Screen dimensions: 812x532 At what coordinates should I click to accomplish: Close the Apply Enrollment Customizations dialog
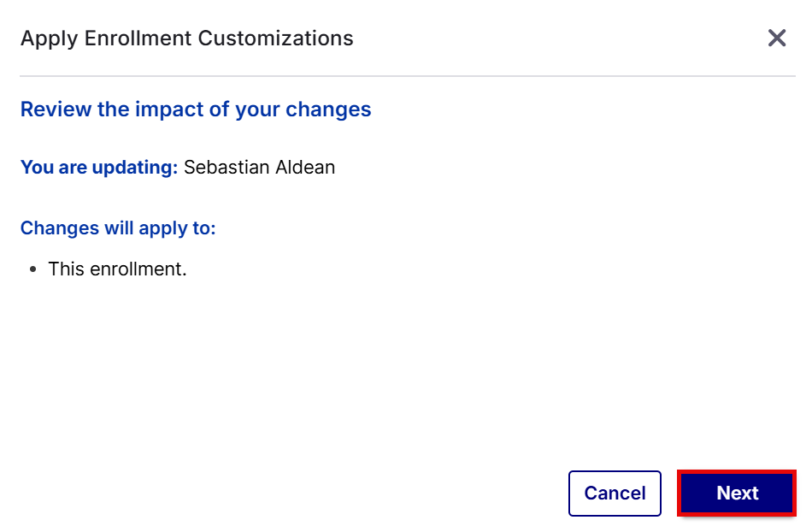pyautogui.click(x=777, y=38)
